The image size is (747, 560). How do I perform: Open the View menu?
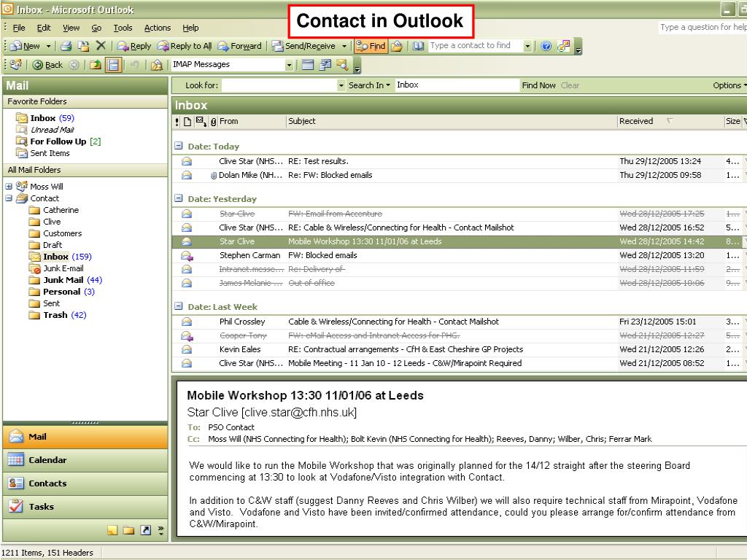(x=71, y=28)
